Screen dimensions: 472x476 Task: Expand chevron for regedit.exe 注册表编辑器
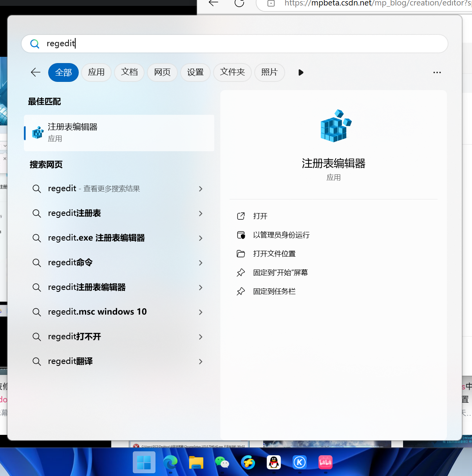click(201, 238)
